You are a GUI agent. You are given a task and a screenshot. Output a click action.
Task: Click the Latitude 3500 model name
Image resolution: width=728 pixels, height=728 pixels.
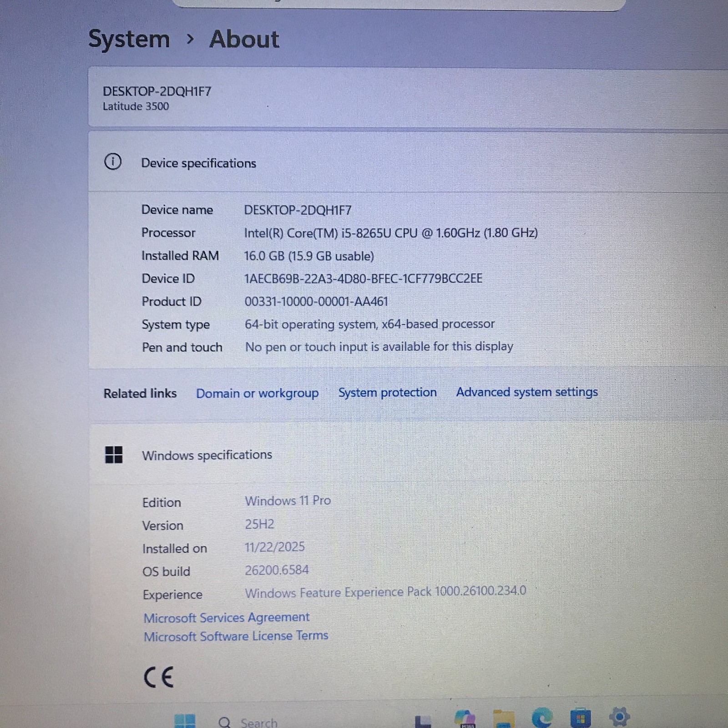coord(136,106)
